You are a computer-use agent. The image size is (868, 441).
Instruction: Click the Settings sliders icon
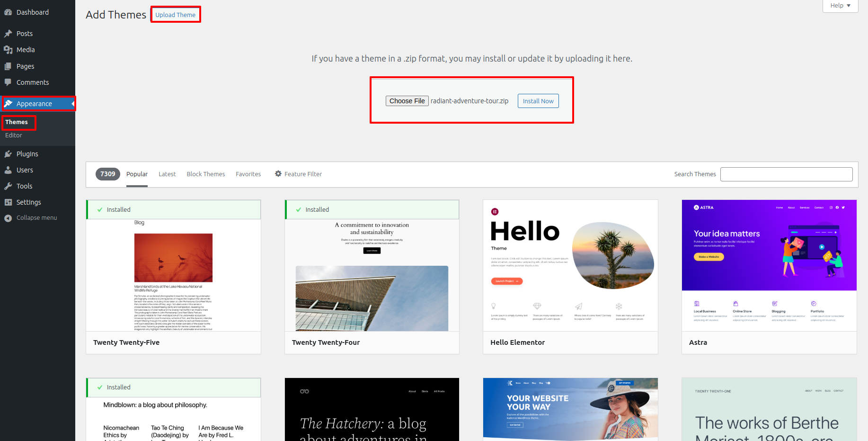pyautogui.click(x=8, y=202)
